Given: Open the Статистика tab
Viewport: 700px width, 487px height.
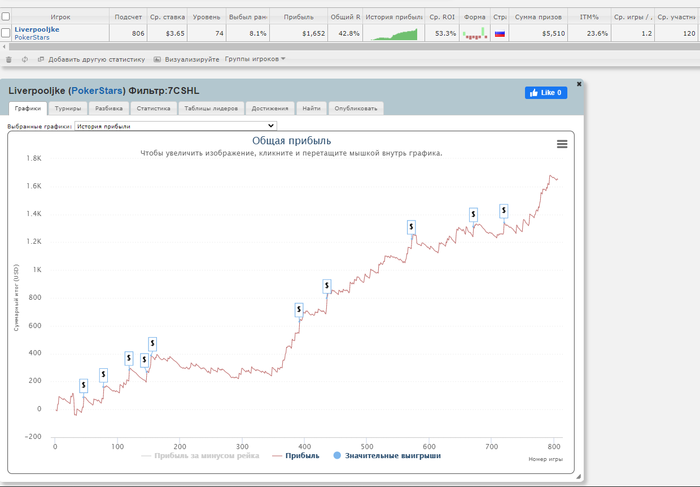Looking at the screenshot, I should pos(154,108).
